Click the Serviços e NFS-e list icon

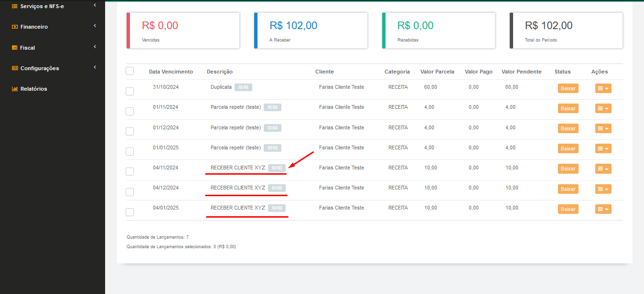coord(15,6)
